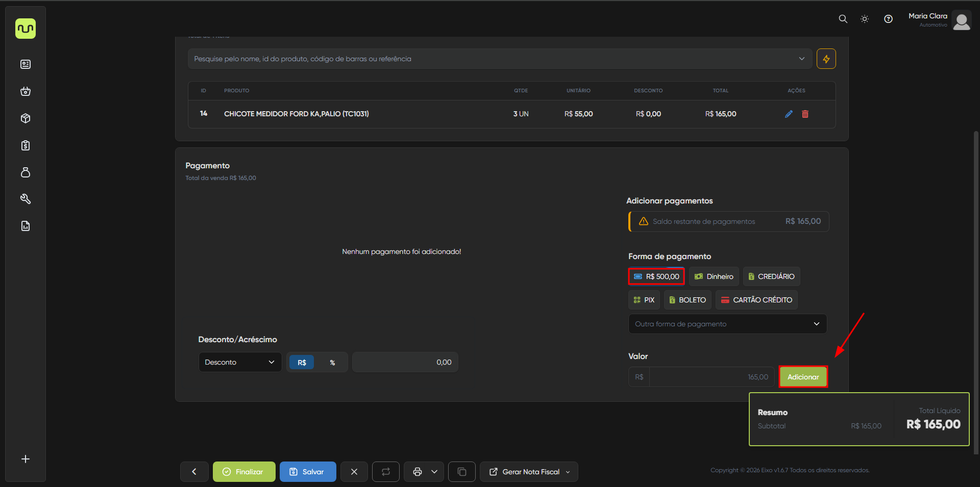Screen dimensions: 980x487
Task: Click the print icon in bottom toolbar
Action: [418, 472]
